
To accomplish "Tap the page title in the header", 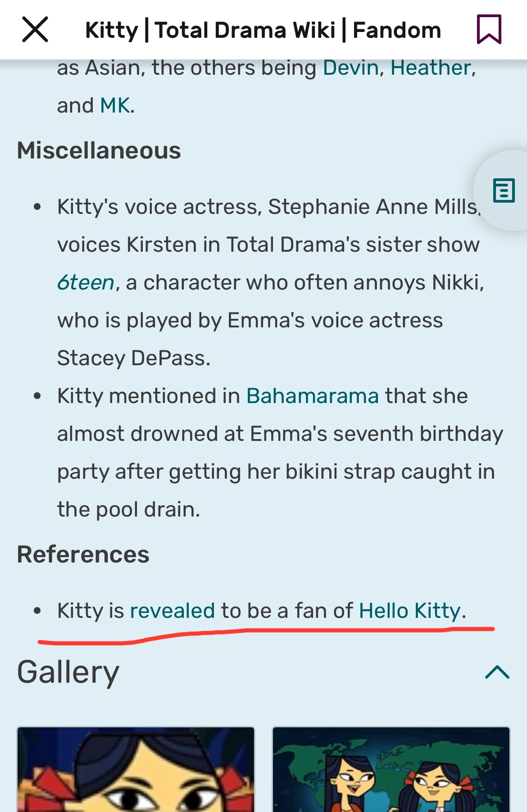I will pos(263,31).
